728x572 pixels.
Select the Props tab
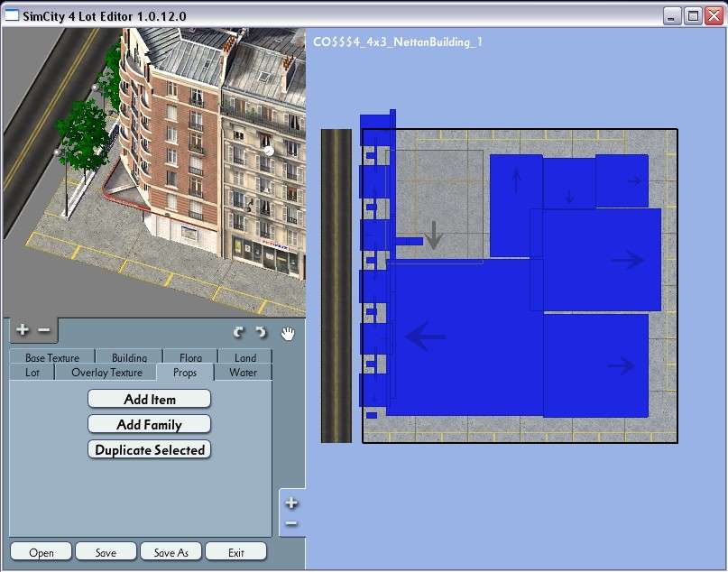185,373
